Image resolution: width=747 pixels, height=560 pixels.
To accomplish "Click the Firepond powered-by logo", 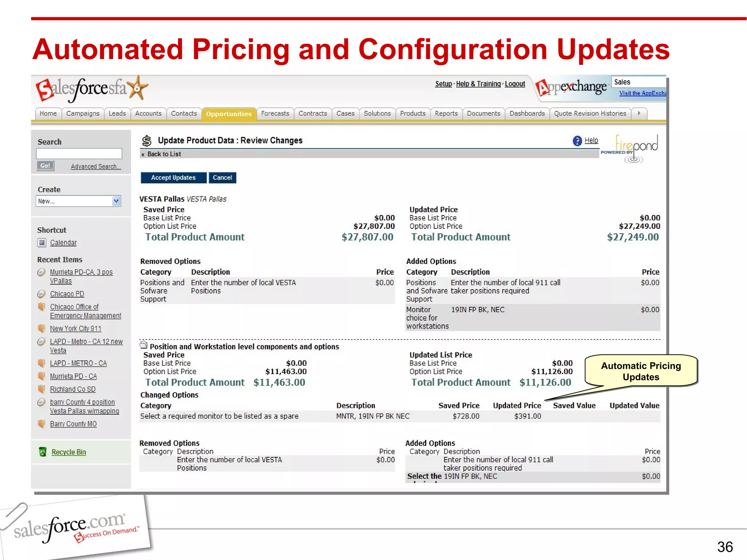I will [x=630, y=149].
